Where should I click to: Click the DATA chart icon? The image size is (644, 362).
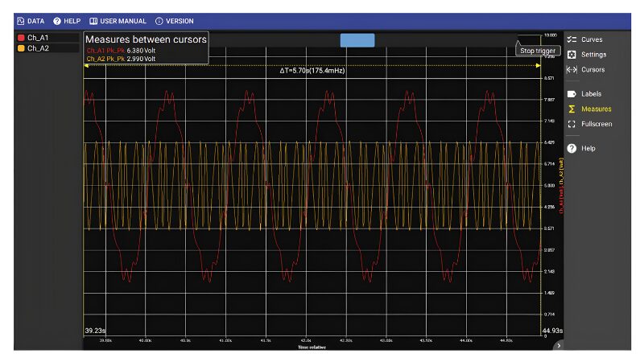coord(21,21)
